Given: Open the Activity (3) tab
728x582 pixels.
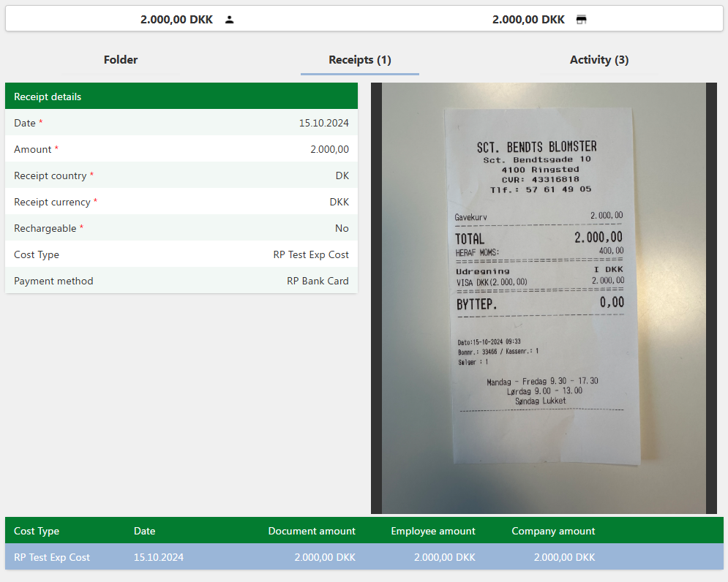Looking at the screenshot, I should click(599, 60).
